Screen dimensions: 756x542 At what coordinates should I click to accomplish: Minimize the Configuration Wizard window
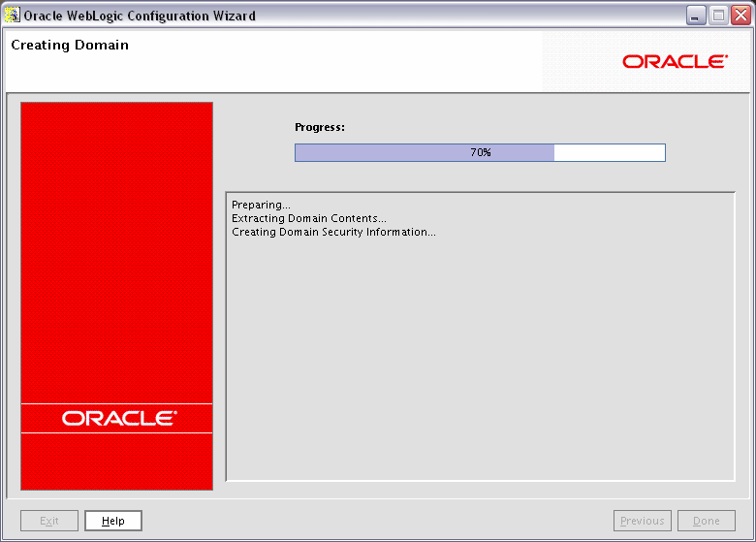(x=696, y=16)
